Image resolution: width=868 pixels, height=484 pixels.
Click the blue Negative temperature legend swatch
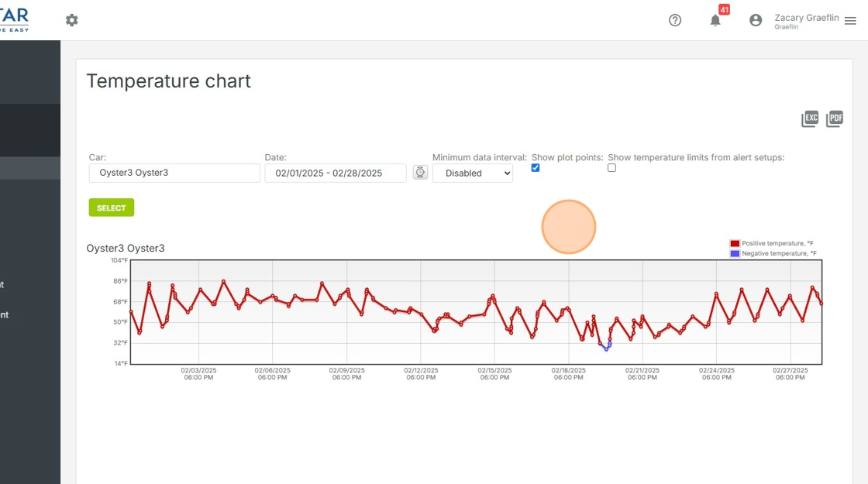pos(735,253)
